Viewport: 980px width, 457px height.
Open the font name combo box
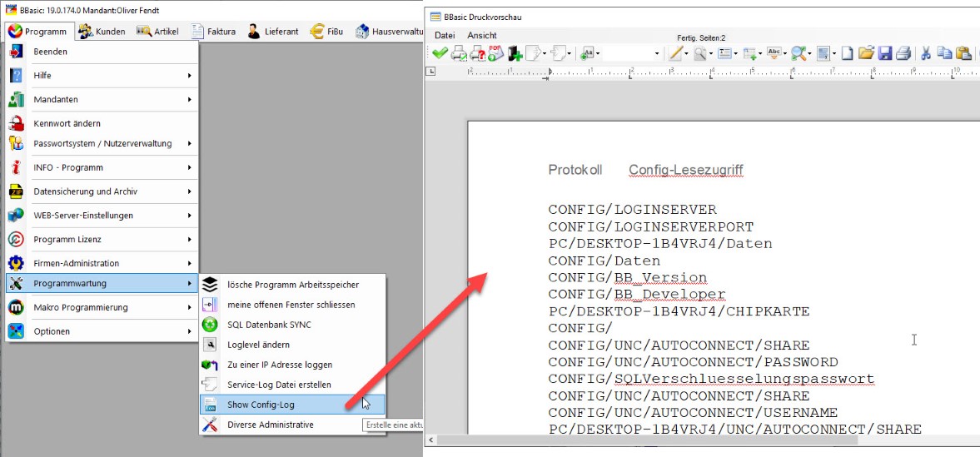633,54
